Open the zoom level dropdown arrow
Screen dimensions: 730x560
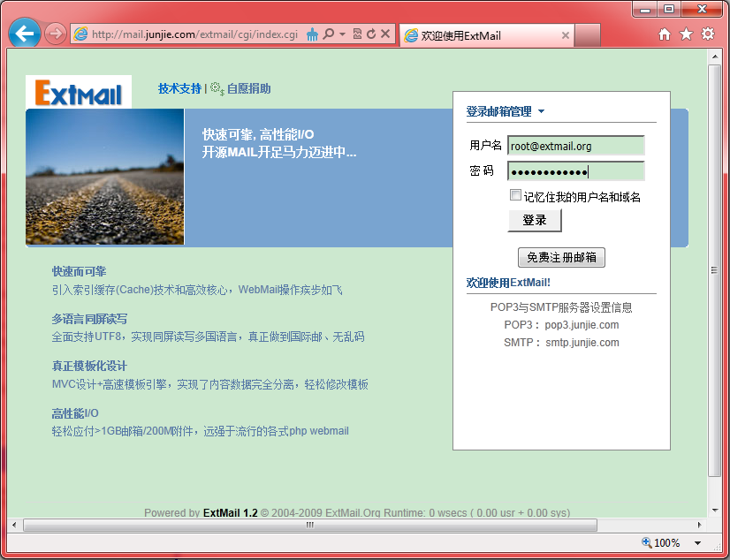697,543
